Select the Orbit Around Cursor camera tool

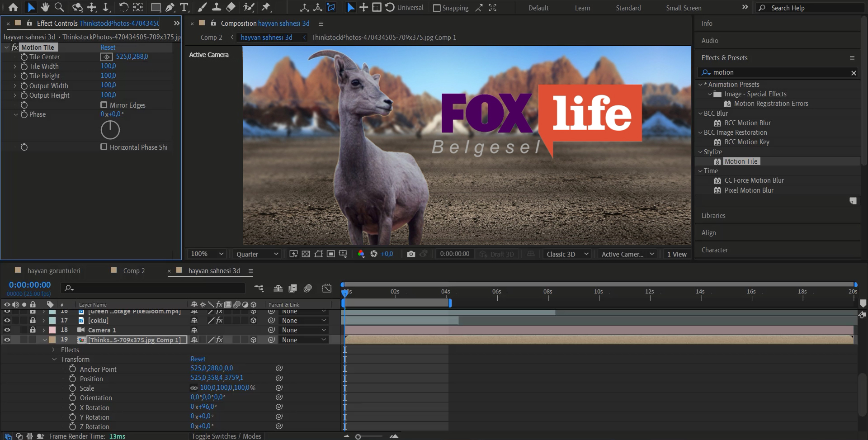tap(77, 7)
